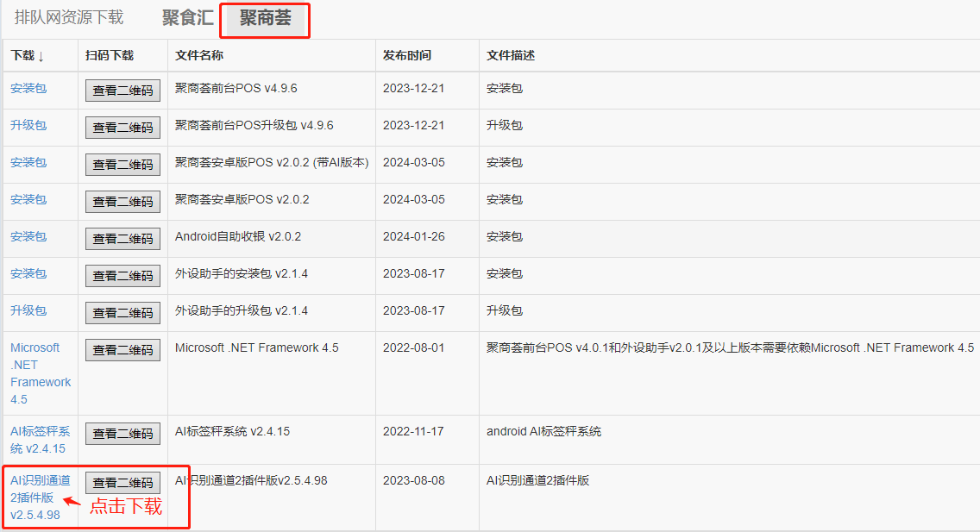980x532 pixels.
Task: Select file name 外设助手的升级包 v2.1.4
Action: coord(242,310)
